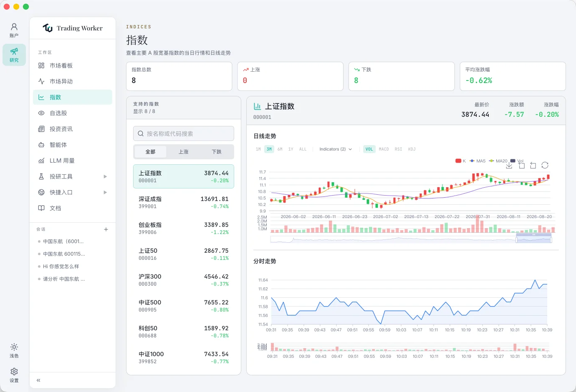Click the chart zoom-reset back icon
The image size is (576, 392).
click(533, 166)
